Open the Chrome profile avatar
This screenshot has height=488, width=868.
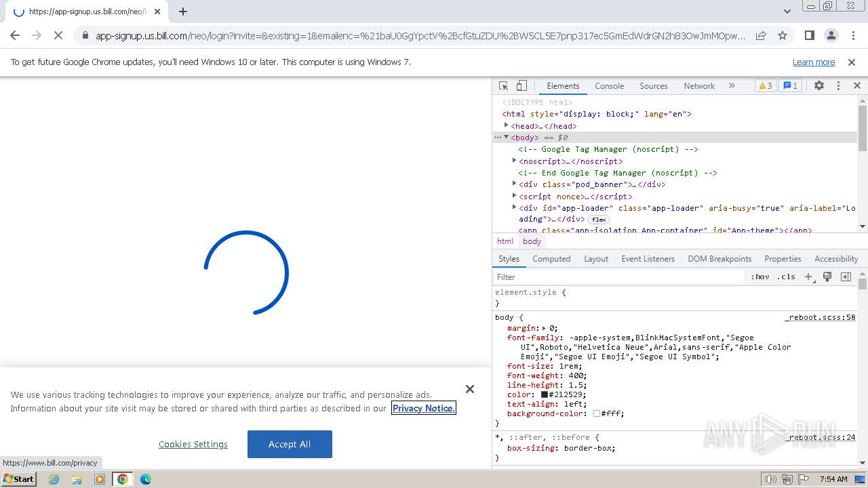(x=831, y=35)
